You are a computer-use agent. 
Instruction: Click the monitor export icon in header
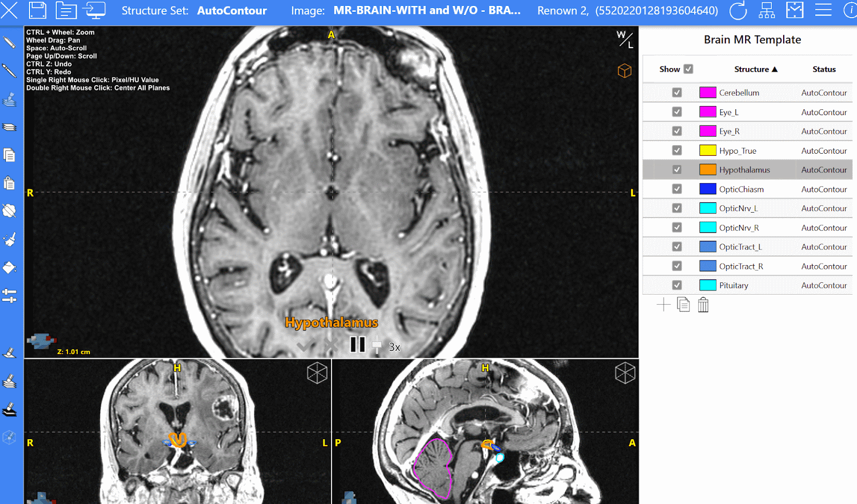click(x=94, y=10)
